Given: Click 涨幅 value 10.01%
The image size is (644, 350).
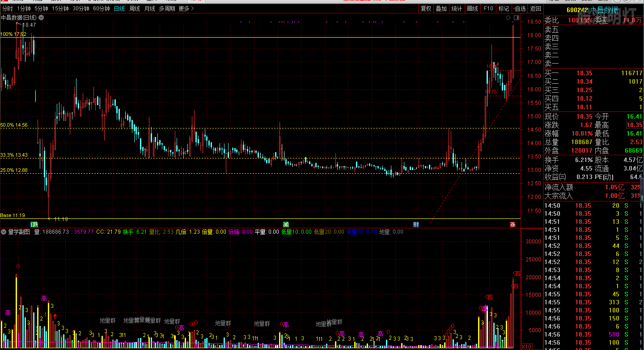Looking at the screenshot, I should (582, 133).
